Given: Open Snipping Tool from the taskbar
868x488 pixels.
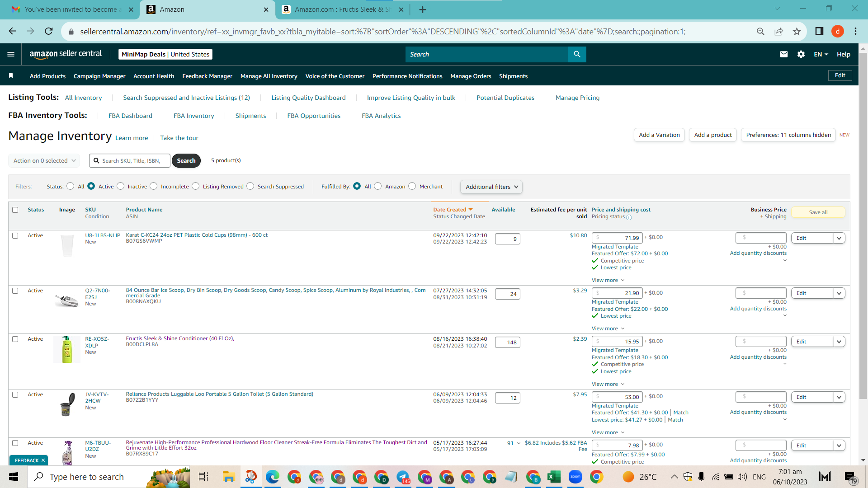Looking at the screenshot, I should pos(251,477).
